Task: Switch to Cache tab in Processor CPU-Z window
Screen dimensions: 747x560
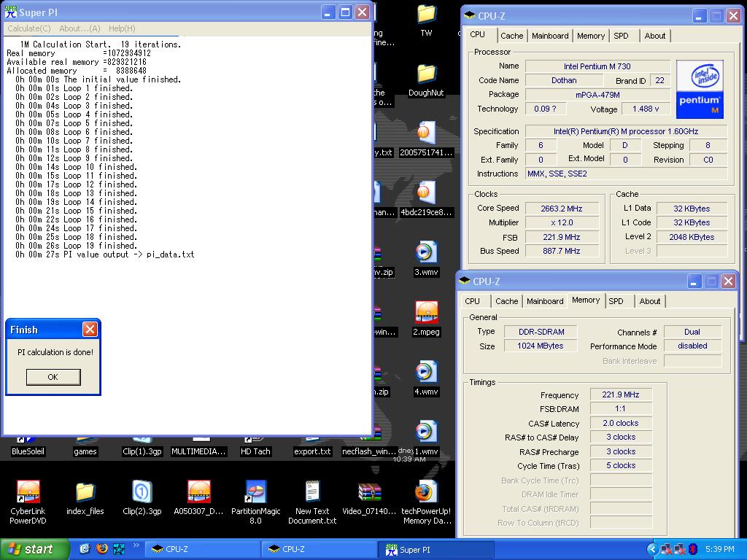Action: (x=511, y=36)
